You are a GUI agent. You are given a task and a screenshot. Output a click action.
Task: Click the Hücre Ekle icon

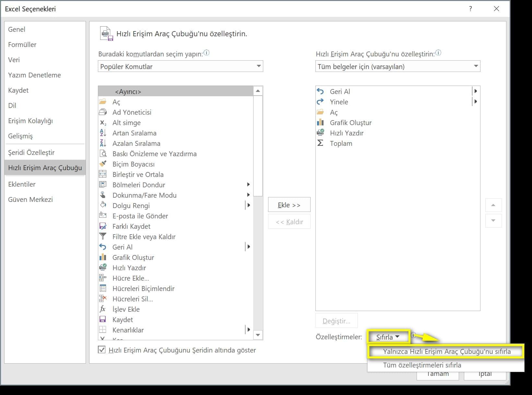(x=103, y=278)
